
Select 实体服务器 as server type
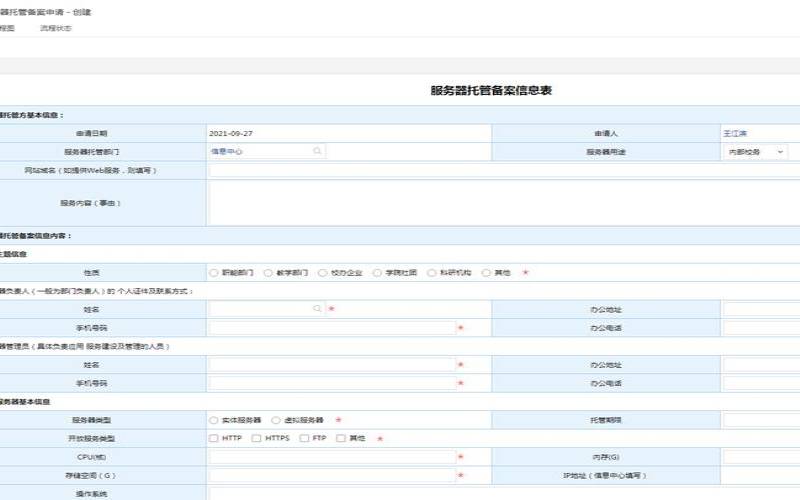tap(214, 420)
